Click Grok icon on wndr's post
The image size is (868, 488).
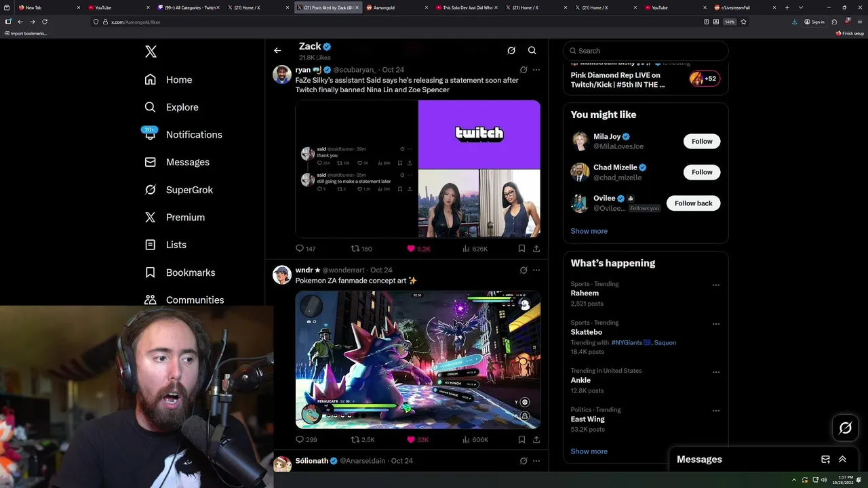524,270
